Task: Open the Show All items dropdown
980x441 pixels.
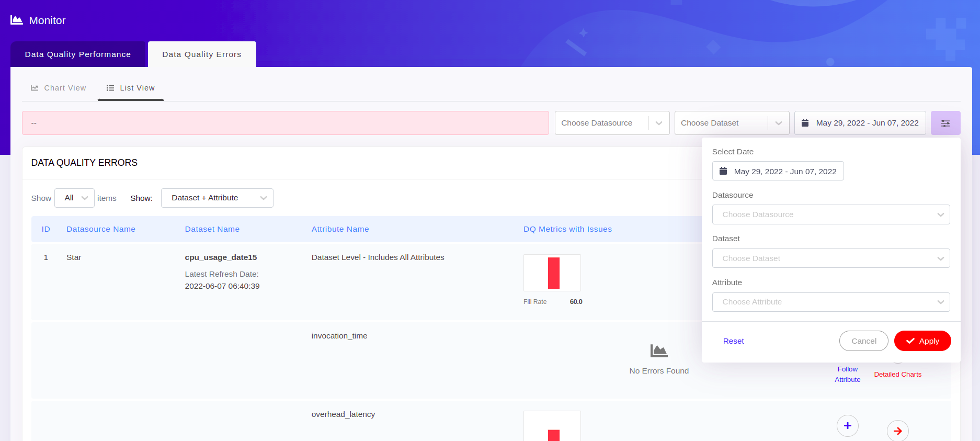Action: (x=74, y=198)
